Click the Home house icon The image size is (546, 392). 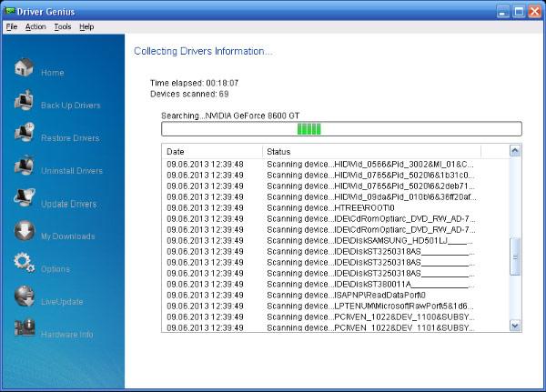(24, 67)
